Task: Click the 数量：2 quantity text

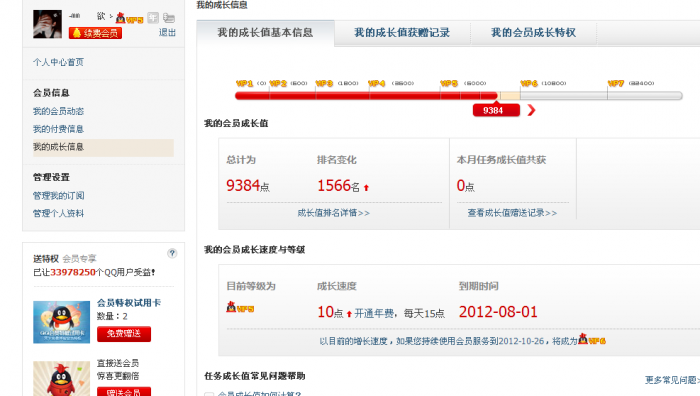Action: coord(112,316)
